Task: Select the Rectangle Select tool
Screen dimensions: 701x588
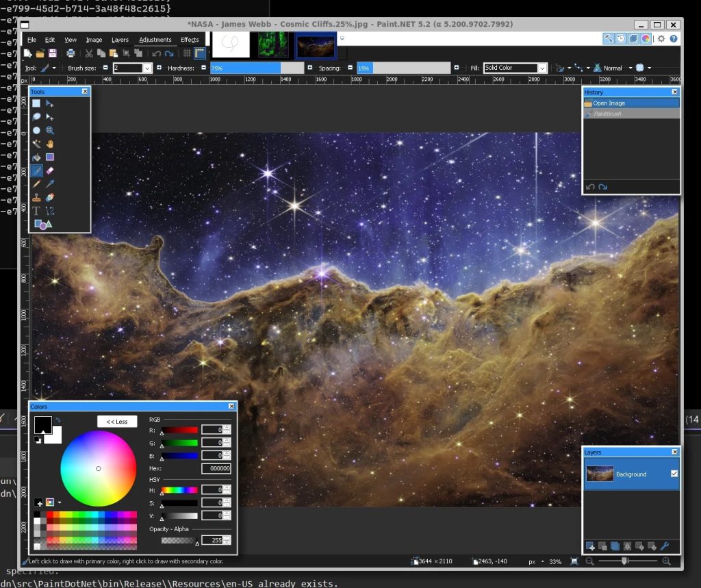Action: pos(36,103)
